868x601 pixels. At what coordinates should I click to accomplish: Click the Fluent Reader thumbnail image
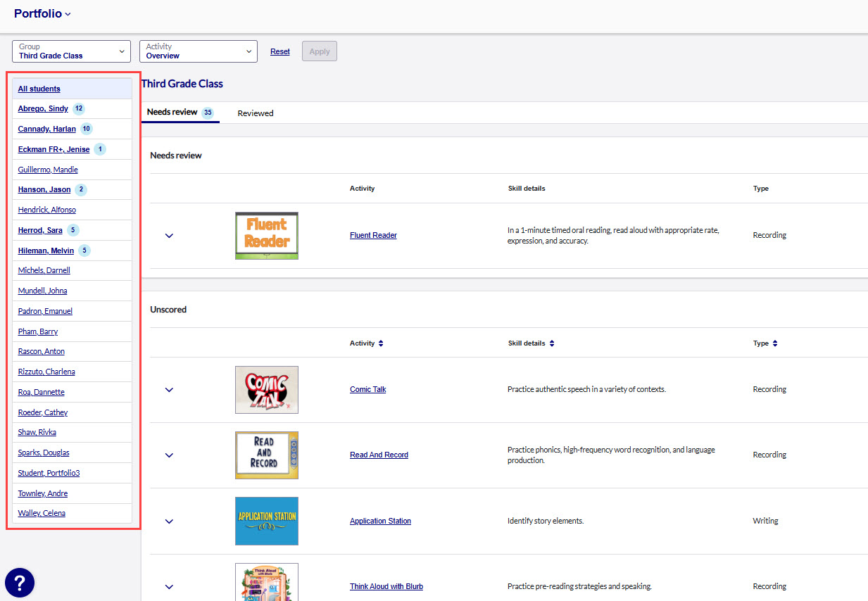tap(266, 236)
